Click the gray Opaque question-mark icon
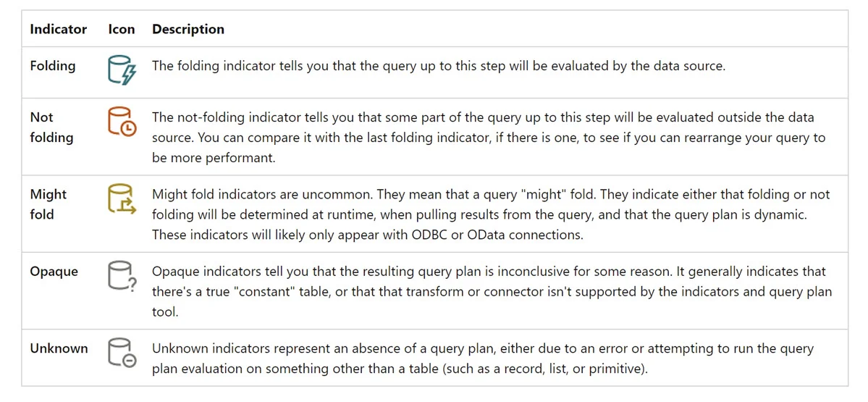Image resolution: width=868 pixels, height=402 pixels. [x=121, y=276]
